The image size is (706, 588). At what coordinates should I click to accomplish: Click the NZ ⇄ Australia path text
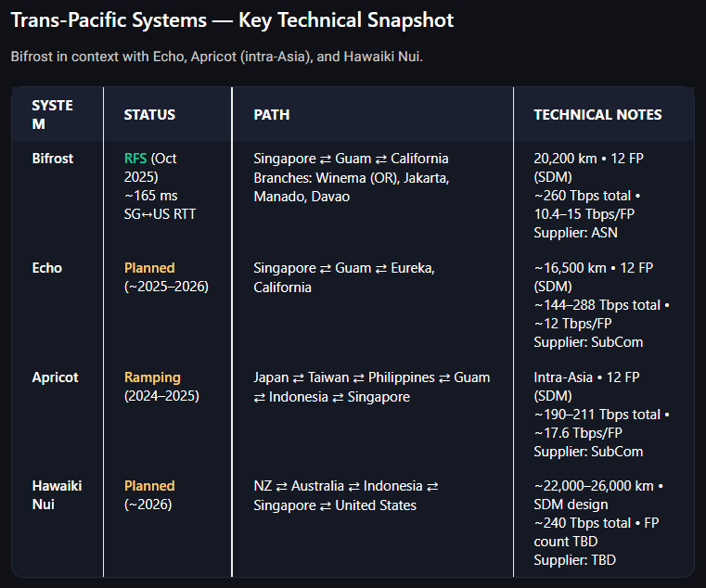pyautogui.click(x=345, y=495)
